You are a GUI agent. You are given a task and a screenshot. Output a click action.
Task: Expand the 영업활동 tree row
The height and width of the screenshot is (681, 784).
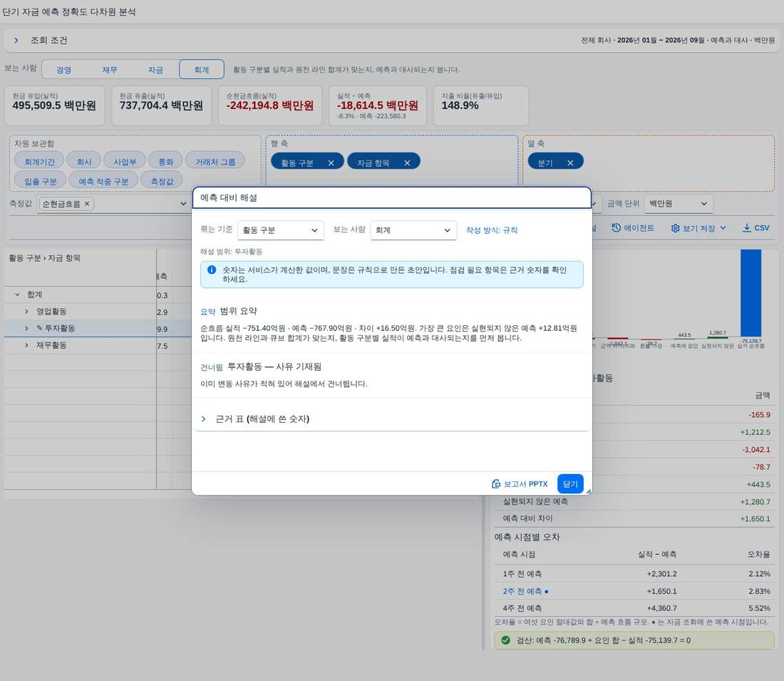[26, 312]
